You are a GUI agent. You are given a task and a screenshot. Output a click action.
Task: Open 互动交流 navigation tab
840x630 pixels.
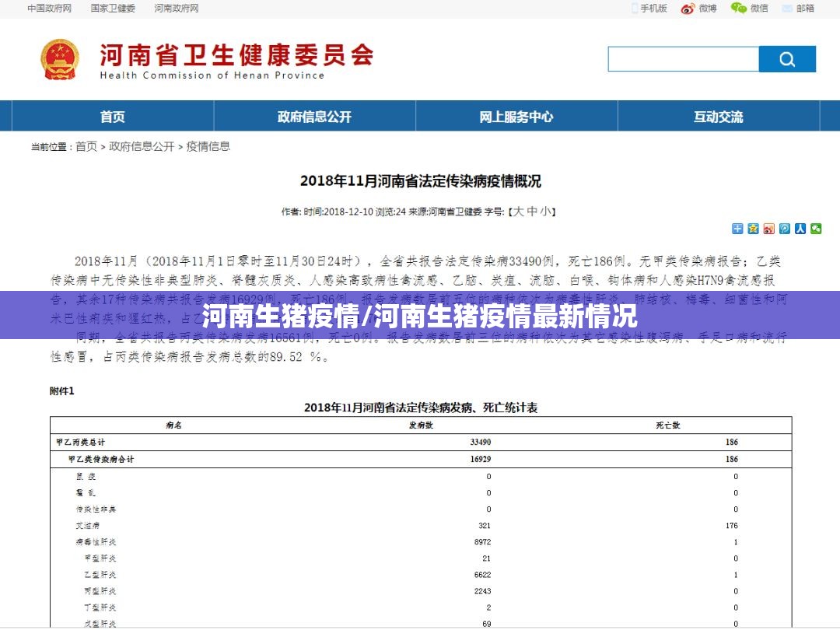pyautogui.click(x=719, y=116)
